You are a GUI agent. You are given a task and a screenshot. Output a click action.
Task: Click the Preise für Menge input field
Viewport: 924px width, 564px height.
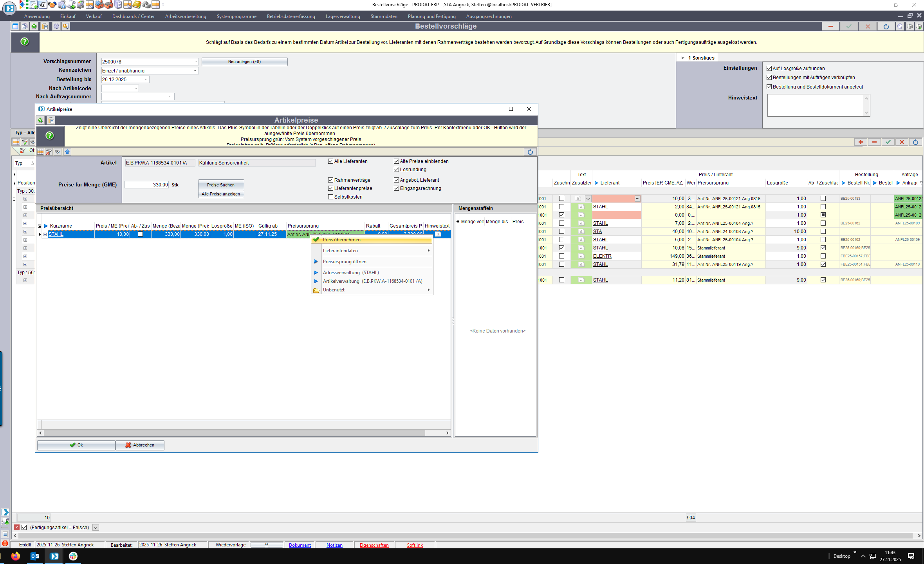coord(147,185)
